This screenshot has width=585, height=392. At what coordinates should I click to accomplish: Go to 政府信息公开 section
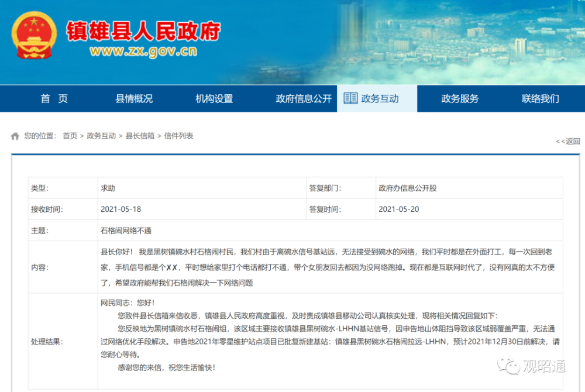304,98
